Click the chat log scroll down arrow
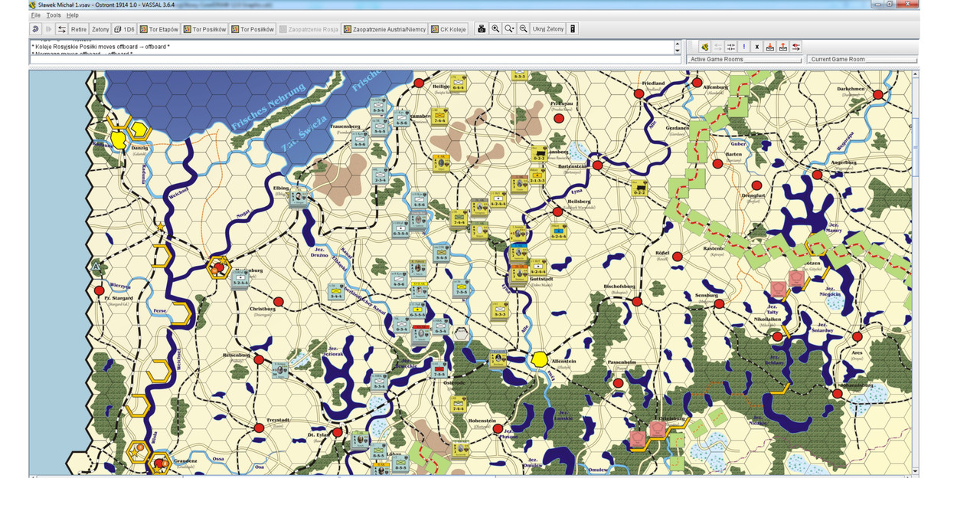 pos(677,51)
